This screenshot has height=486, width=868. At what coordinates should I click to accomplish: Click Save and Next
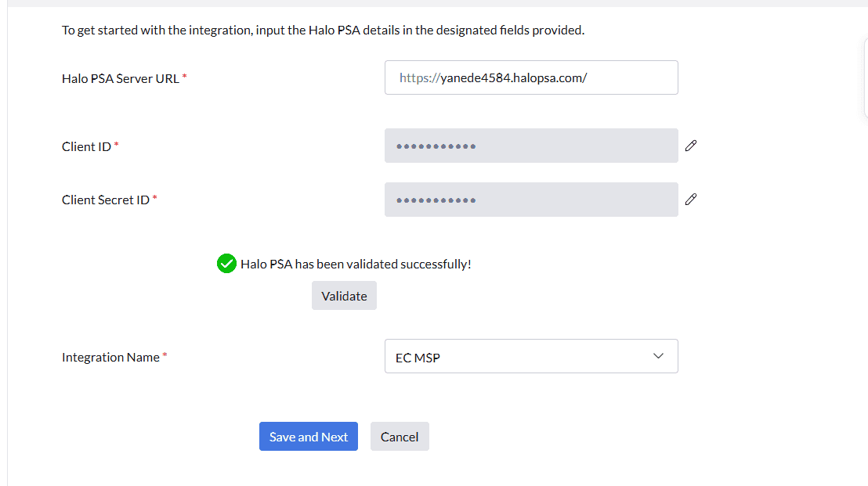point(308,437)
